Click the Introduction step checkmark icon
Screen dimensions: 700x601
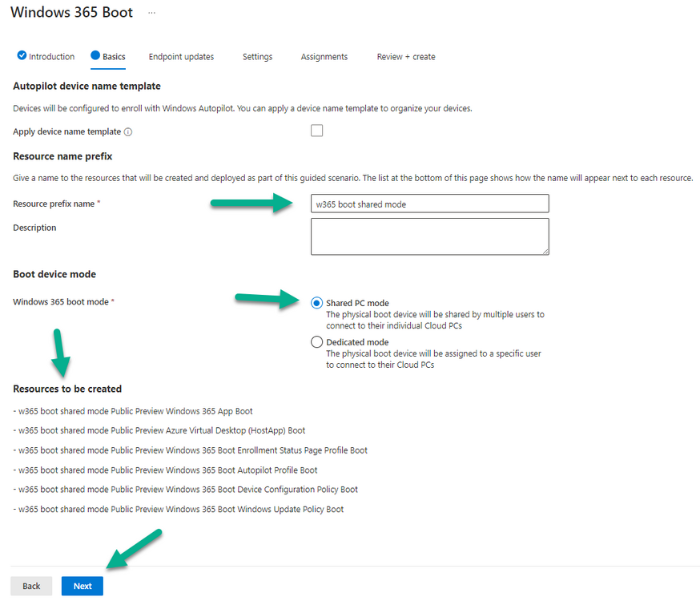click(22, 55)
